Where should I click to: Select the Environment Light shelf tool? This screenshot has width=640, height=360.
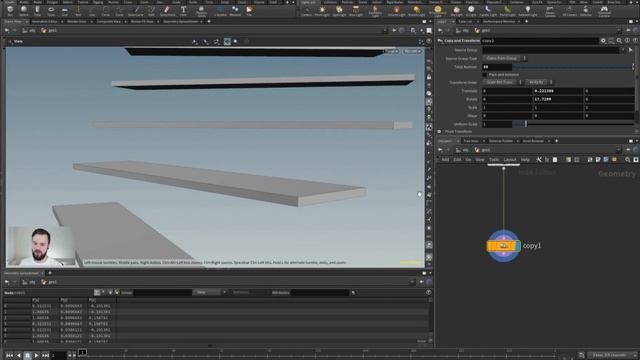click(x=438, y=11)
